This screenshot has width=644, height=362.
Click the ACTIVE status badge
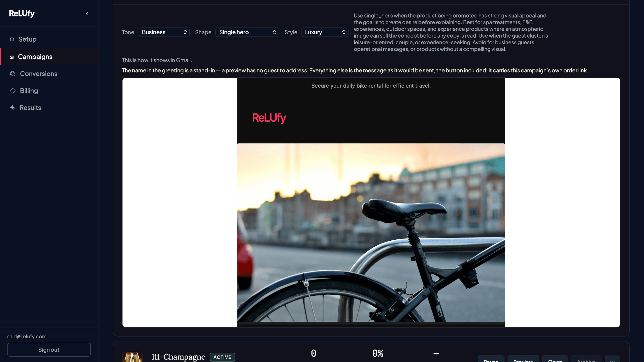pyautogui.click(x=222, y=357)
